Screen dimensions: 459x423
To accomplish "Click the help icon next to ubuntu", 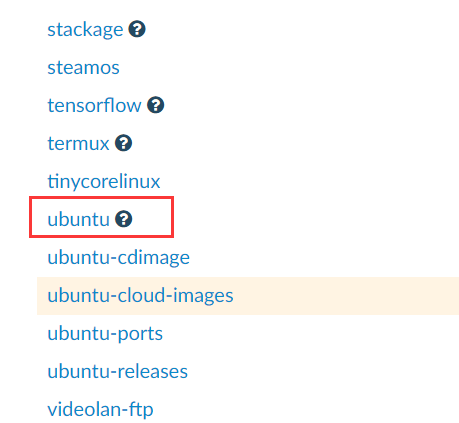I will [x=124, y=219].
